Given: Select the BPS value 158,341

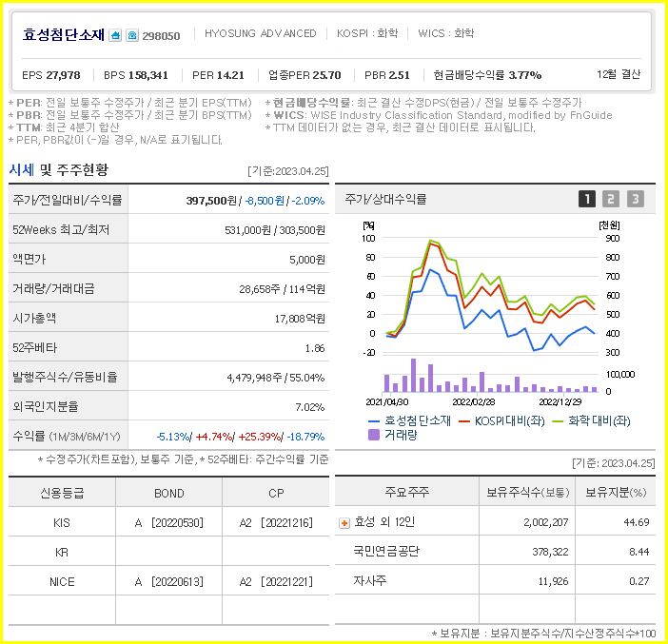Looking at the screenshot, I should 148,75.
